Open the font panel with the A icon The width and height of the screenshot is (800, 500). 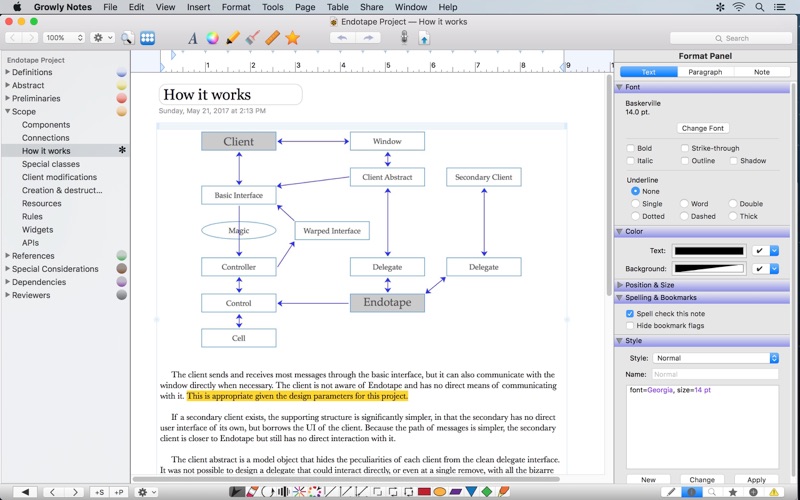click(193, 38)
